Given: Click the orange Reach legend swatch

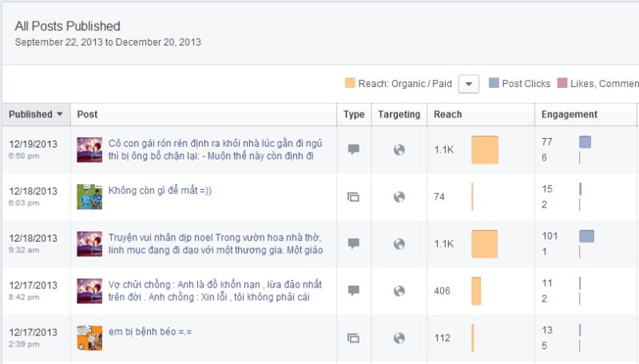Looking at the screenshot, I should click(x=350, y=84).
